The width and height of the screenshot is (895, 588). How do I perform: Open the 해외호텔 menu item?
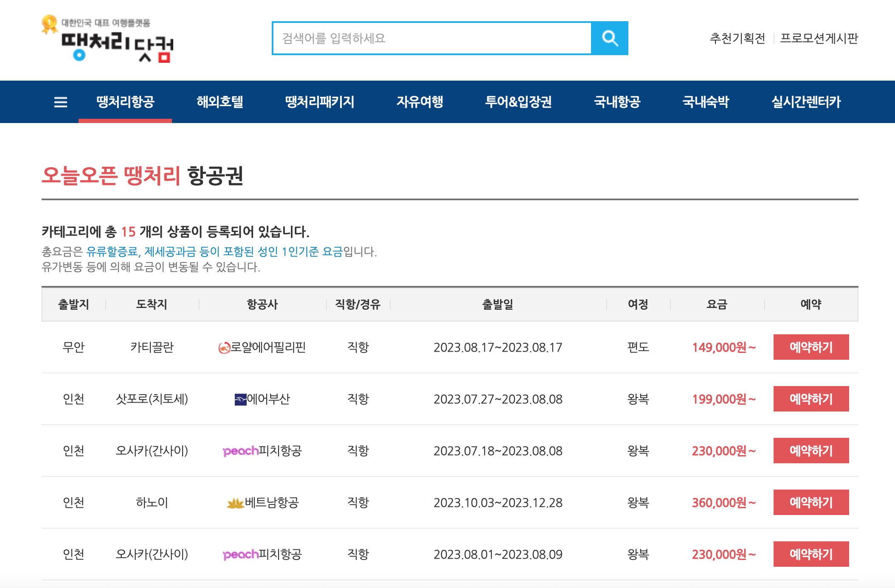[220, 102]
